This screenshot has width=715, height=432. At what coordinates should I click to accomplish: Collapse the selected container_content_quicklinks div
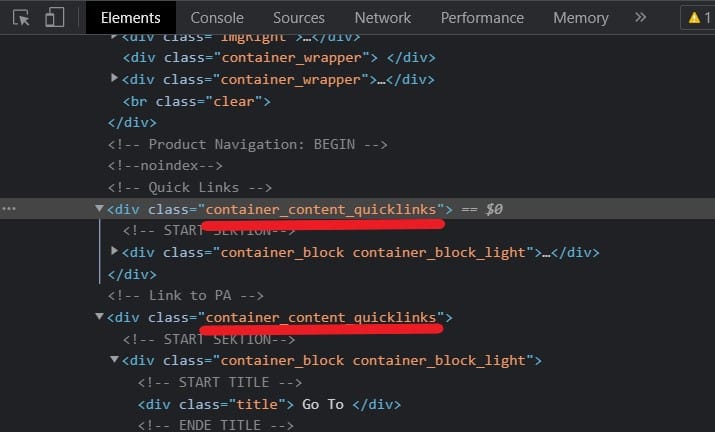click(x=99, y=208)
